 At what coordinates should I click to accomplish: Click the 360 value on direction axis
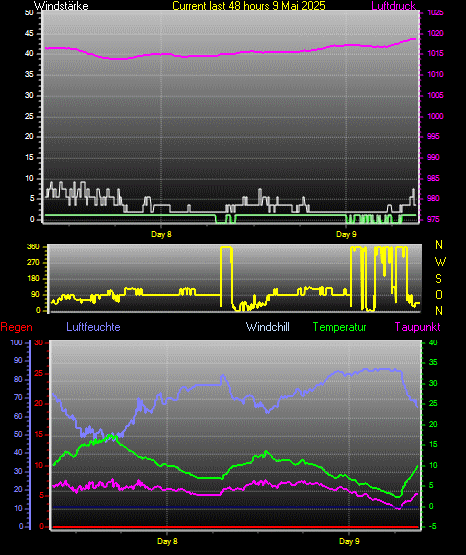pyautogui.click(x=33, y=247)
